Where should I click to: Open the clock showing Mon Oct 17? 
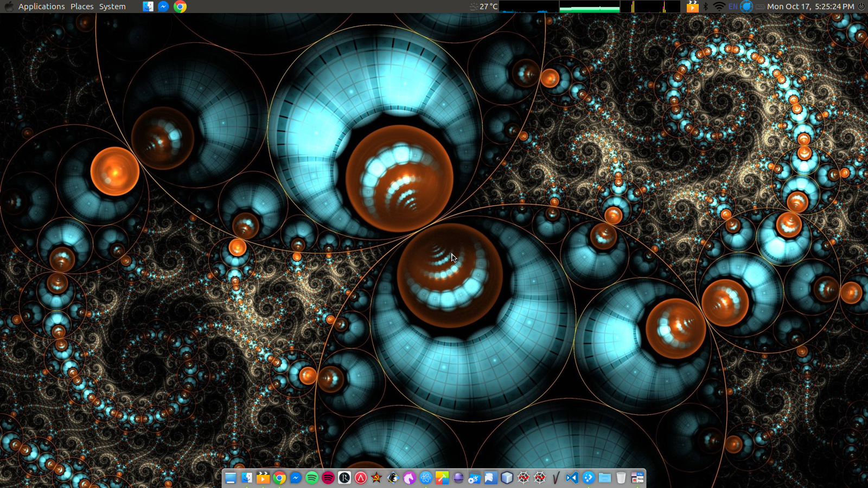[810, 7]
